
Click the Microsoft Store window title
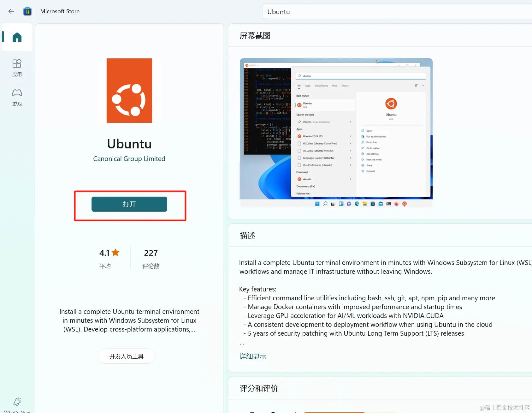click(60, 11)
